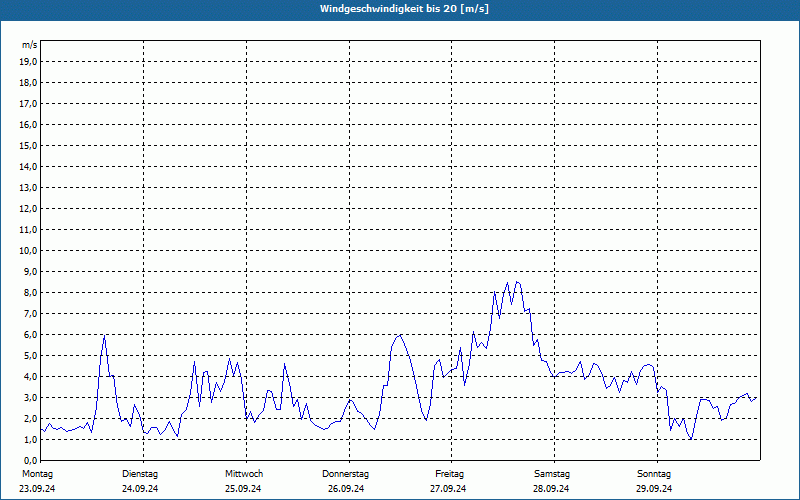Click the 'Montag' day label

pos(37,474)
